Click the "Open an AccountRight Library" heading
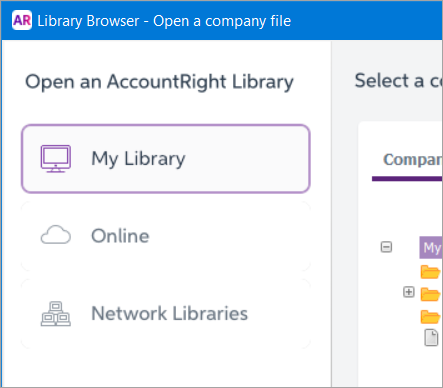Viewport: 443px width, 388px height. (x=159, y=82)
